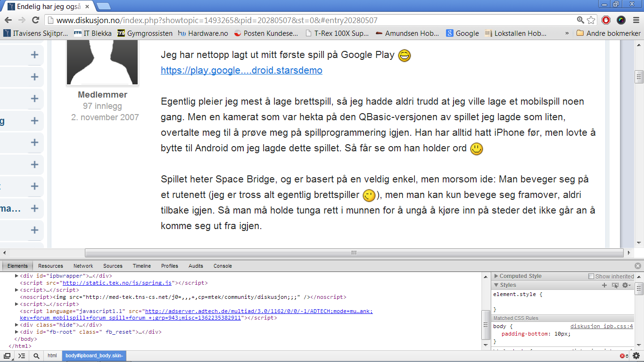Open the Posten Kundese... bookmark
Screen dimensions: 644x362
point(266,33)
